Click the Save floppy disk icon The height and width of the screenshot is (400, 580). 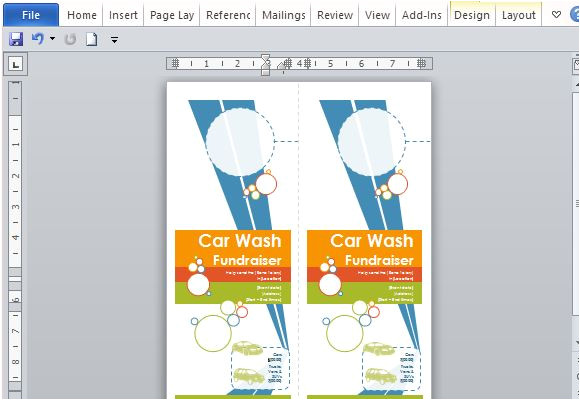tap(16, 39)
